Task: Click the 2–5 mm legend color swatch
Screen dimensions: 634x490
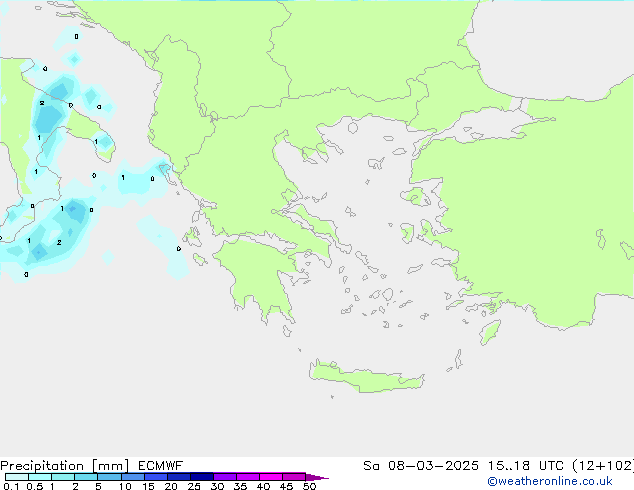Action: (86, 477)
